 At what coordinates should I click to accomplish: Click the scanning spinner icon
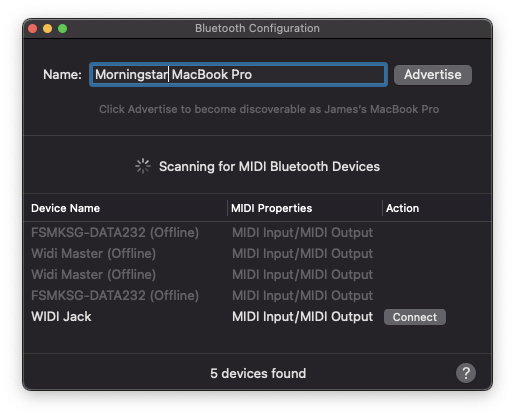click(x=143, y=166)
